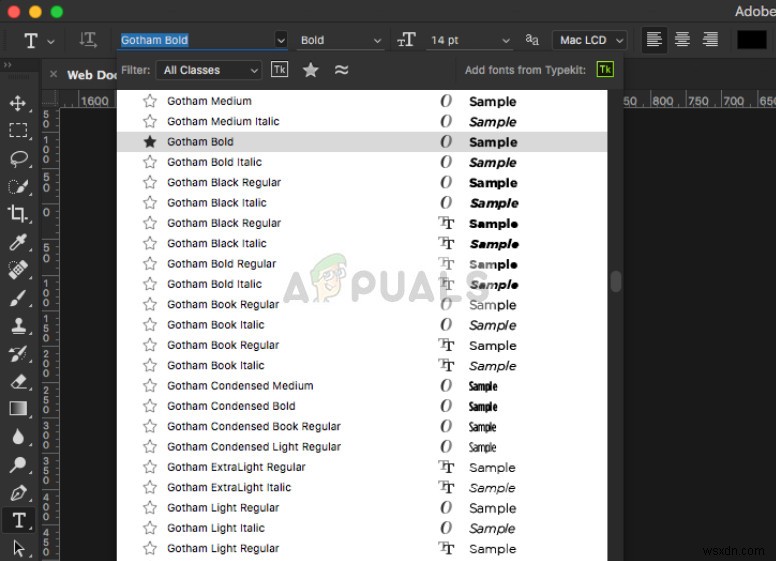Click the Gotham Bold font name field
Viewport: 776px width, 561px height.
point(196,40)
